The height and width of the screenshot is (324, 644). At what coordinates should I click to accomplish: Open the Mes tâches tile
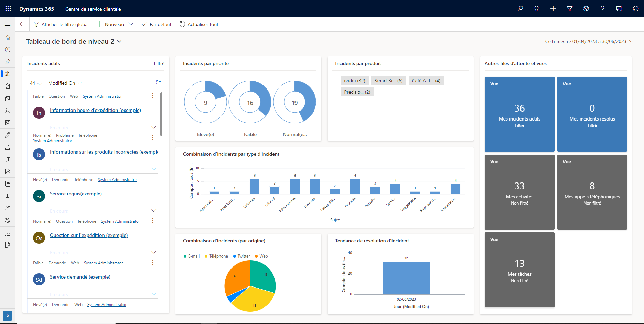point(519,270)
